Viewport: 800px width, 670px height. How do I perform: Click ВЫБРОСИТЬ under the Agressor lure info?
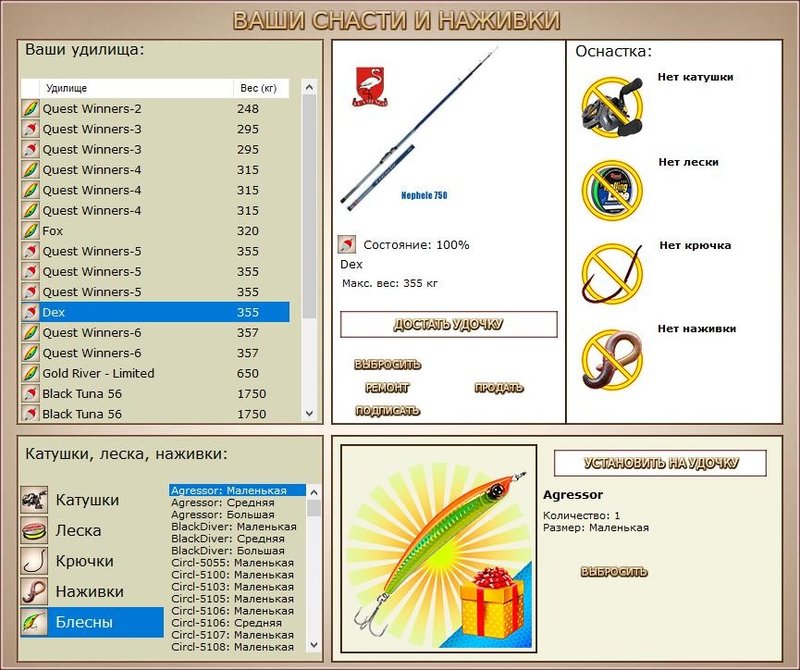click(x=614, y=572)
